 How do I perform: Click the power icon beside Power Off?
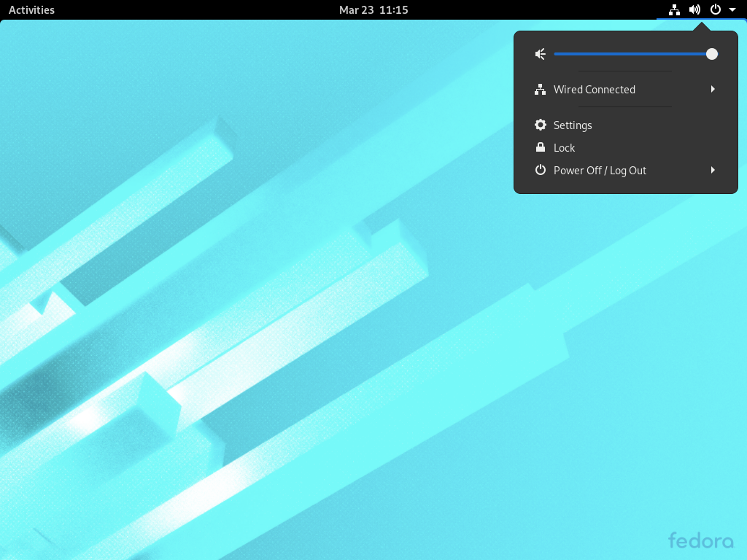point(541,170)
